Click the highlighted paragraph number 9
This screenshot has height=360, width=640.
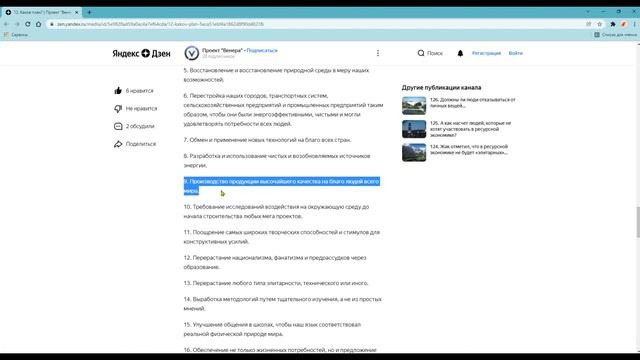282,186
